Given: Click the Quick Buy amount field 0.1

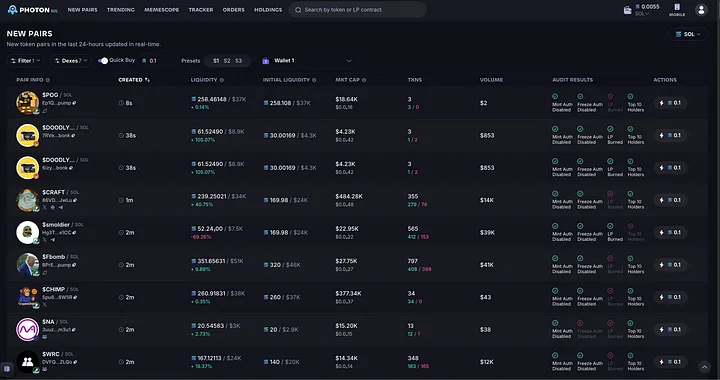Looking at the screenshot, I should click(x=156, y=61).
